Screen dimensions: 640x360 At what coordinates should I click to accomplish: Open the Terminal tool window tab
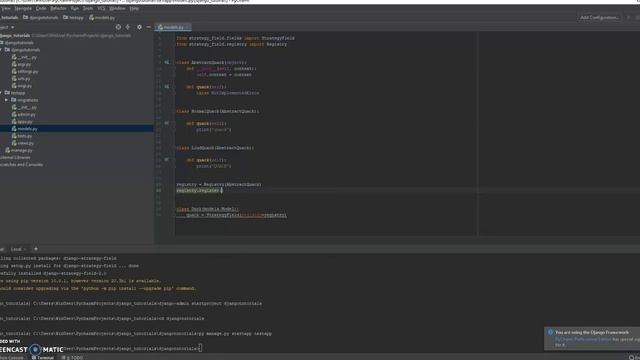pos(43,358)
